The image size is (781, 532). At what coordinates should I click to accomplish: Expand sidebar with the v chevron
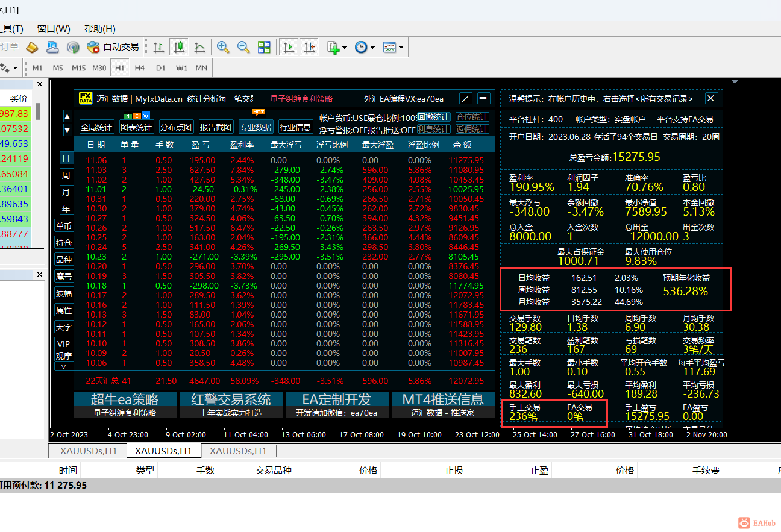[64, 366]
